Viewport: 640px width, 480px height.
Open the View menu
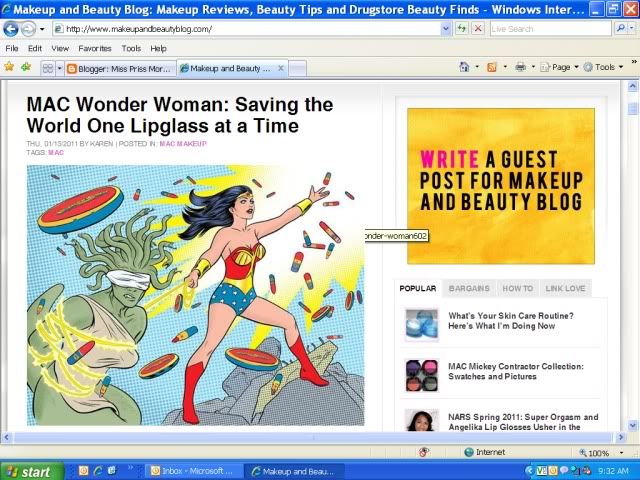(x=60, y=49)
